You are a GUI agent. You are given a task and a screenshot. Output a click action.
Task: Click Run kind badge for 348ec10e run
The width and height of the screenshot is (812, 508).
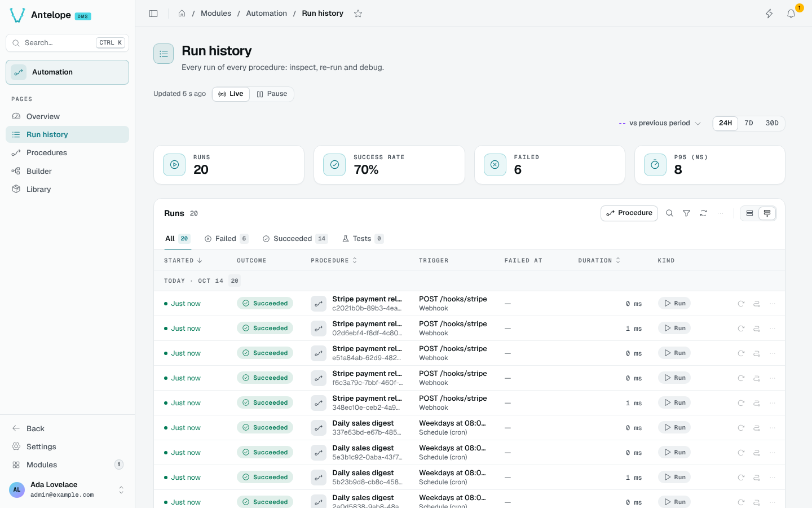click(x=674, y=403)
